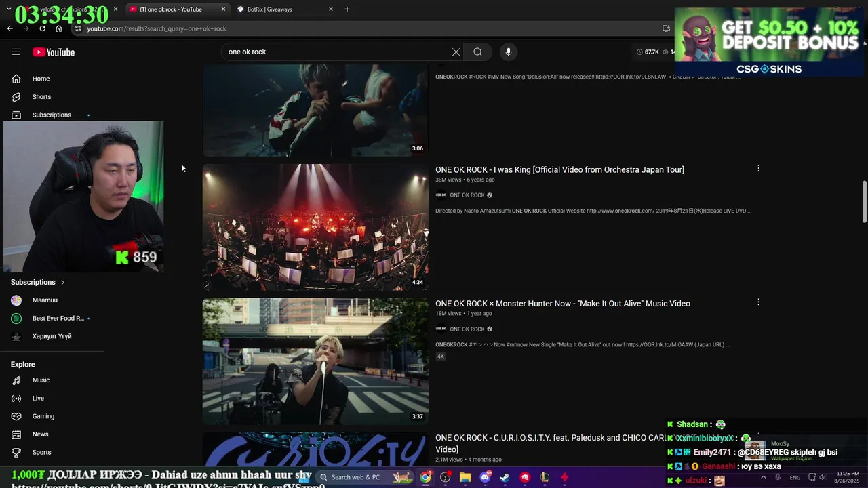Image resolution: width=868 pixels, height=488 pixels.
Task: Click the YouTube logo
Action: (x=54, y=52)
